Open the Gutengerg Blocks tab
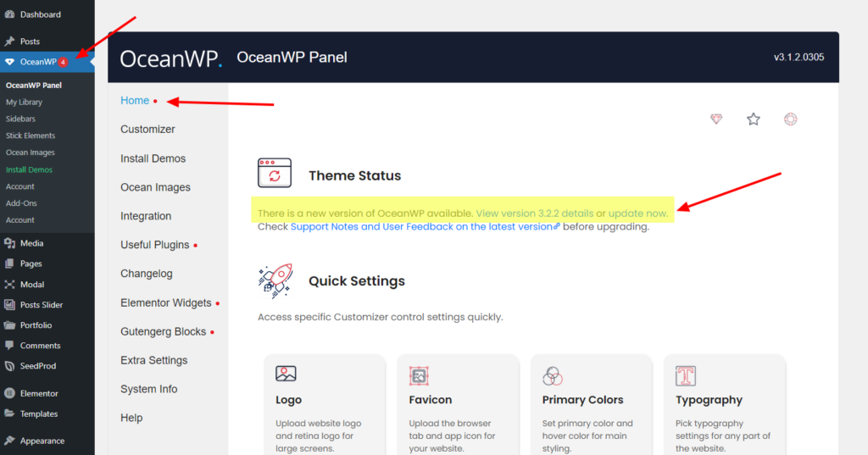 point(164,331)
